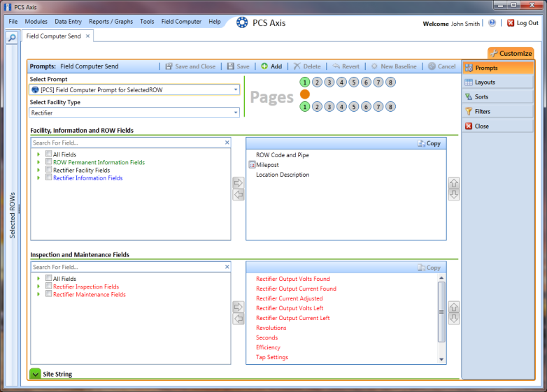The width and height of the screenshot is (547, 392).
Task: Clear the facility fields search box X
Action: (x=227, y=143)
